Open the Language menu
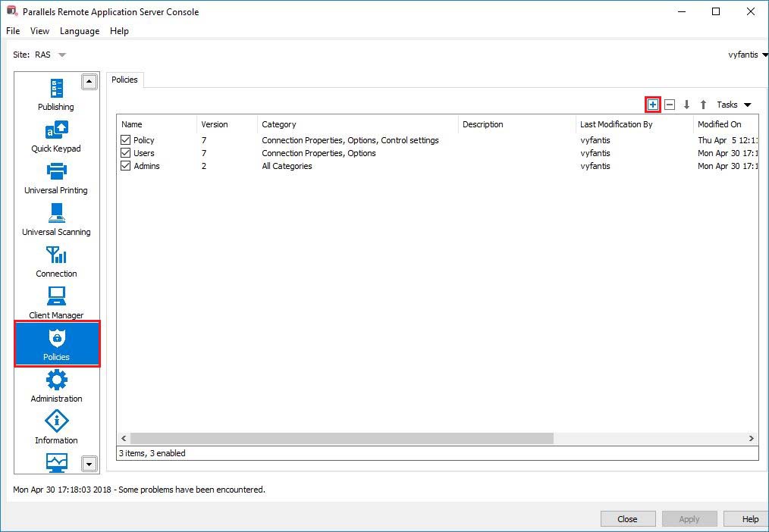 click(80, 31)
